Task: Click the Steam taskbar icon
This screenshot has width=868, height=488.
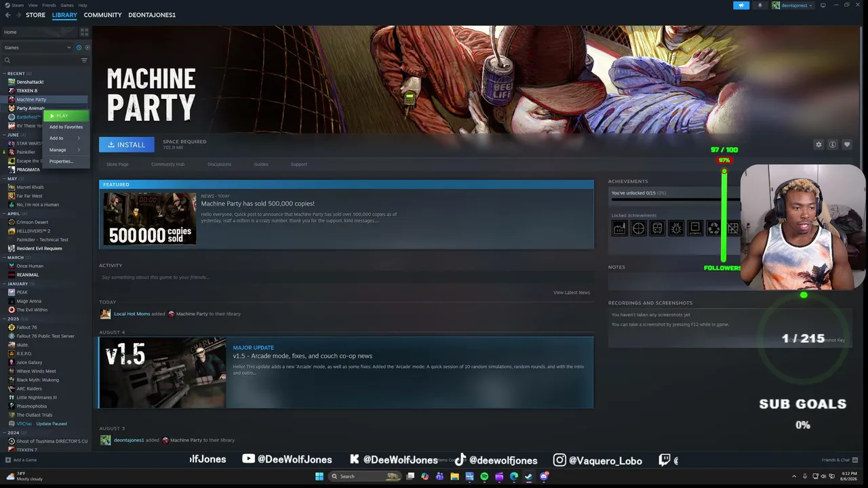Action: coord(529,476)
